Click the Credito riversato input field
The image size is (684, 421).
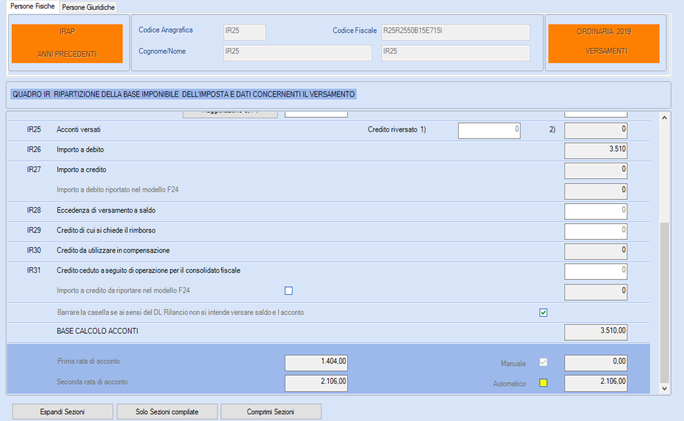pos(489,130)
